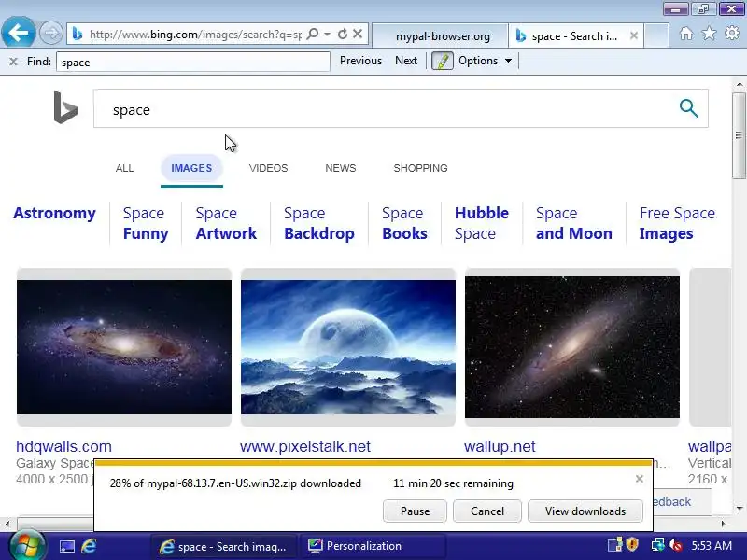Visit the hdqwalls.com source link
Image resolution: width=747 pixels, height=560 pixels.
63,447
